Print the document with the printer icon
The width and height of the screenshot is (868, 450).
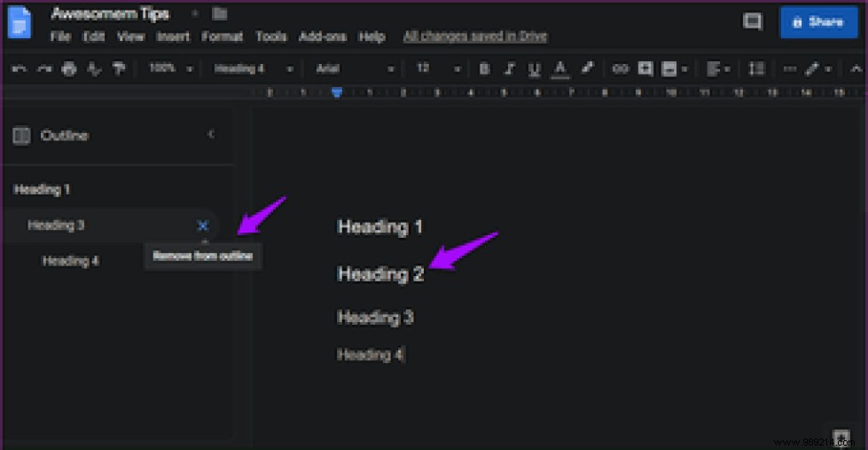(68, 69)
